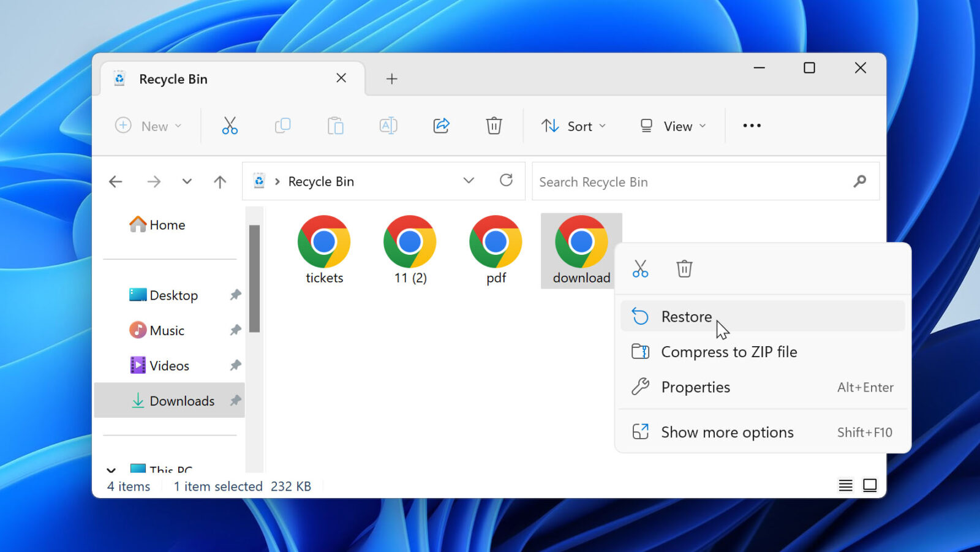Click the Copy icon in the toolbar
980x552 pixels.
(282, 126)
